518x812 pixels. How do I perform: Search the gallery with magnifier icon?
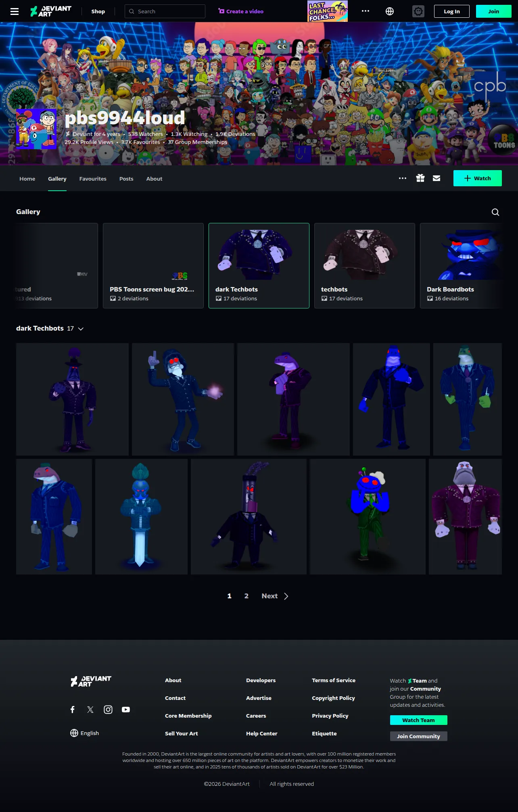[x=495, y=212]
